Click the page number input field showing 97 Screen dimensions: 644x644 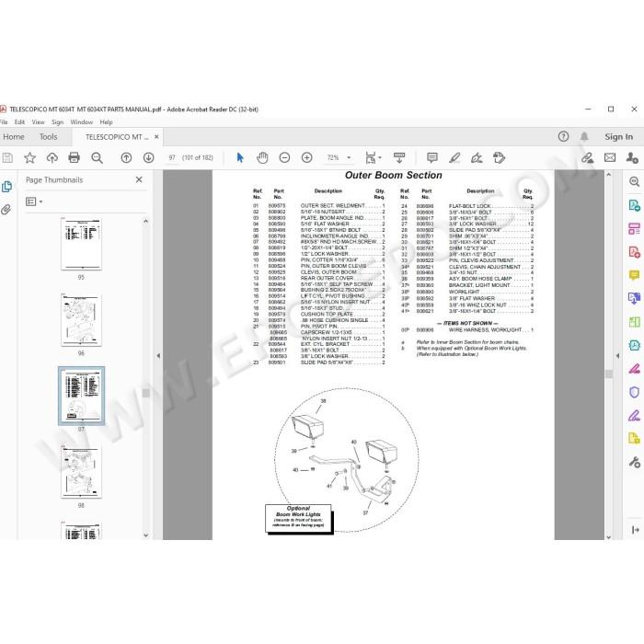(x=172, y=157)
